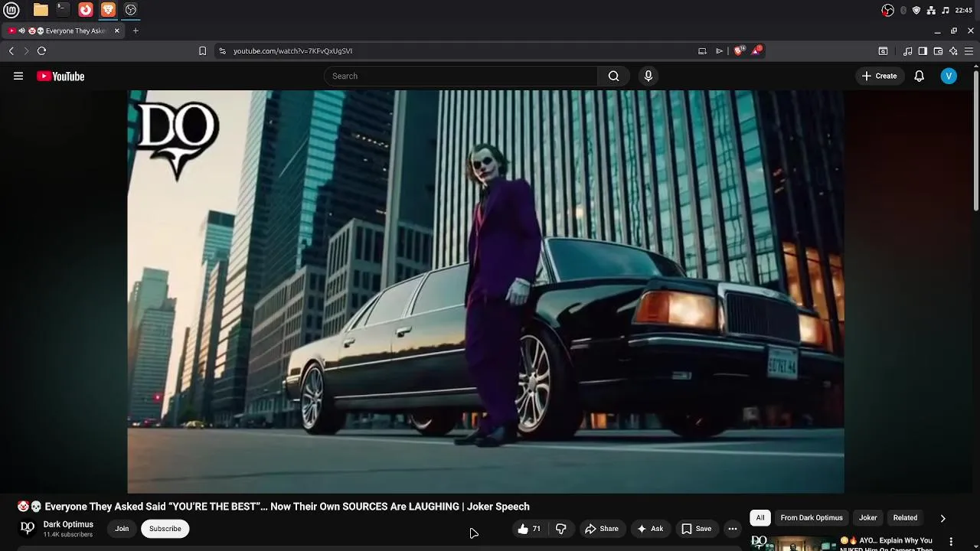The height and width of the screenshot is (551, 980).
Task: Select the All filter chip
Action: [760, 518]
